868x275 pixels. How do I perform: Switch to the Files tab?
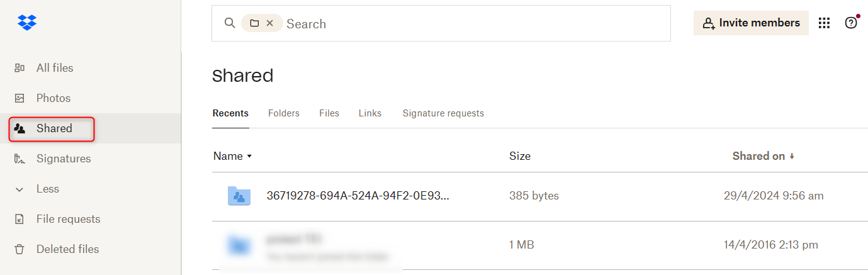click(x=329, y=113)
